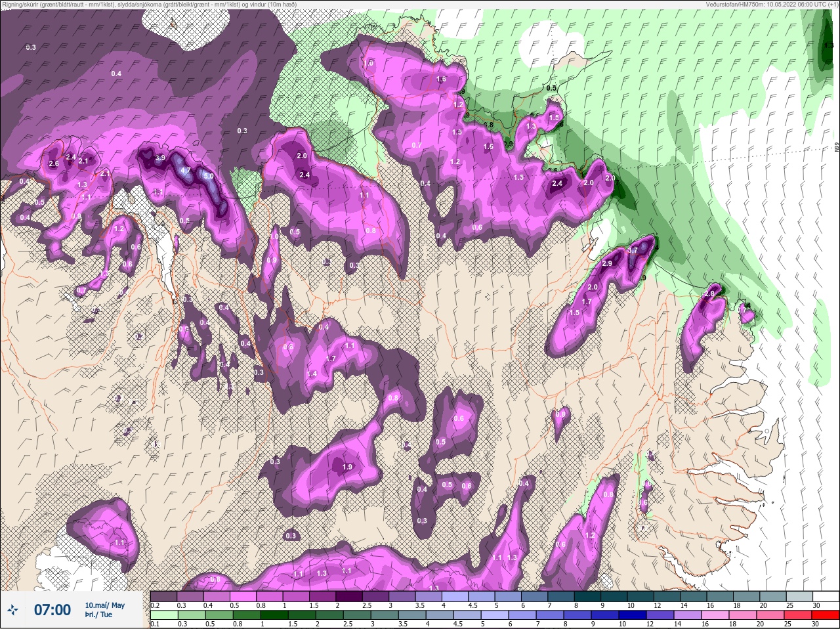The height and width of the screenshot is (629, 840).
Task: Select the dark green 1–1.5 swatch in the lower legend
Action: pos(274,615)
